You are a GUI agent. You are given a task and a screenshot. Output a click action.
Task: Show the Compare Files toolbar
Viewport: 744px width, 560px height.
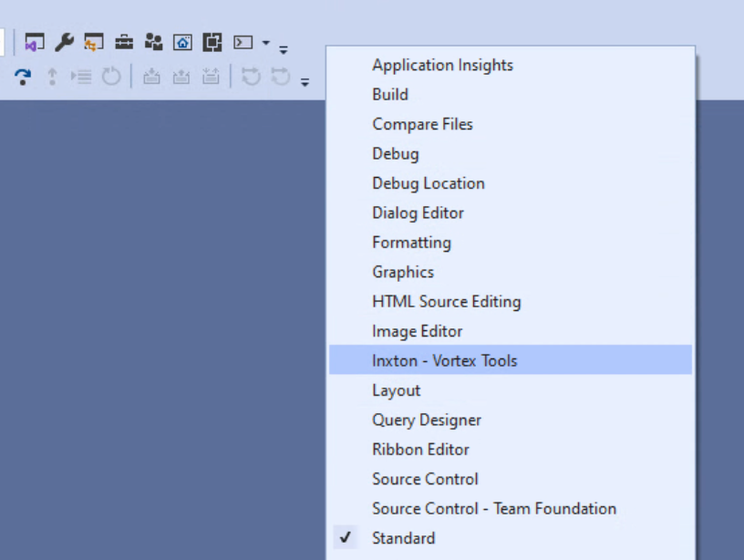(511, 124)
